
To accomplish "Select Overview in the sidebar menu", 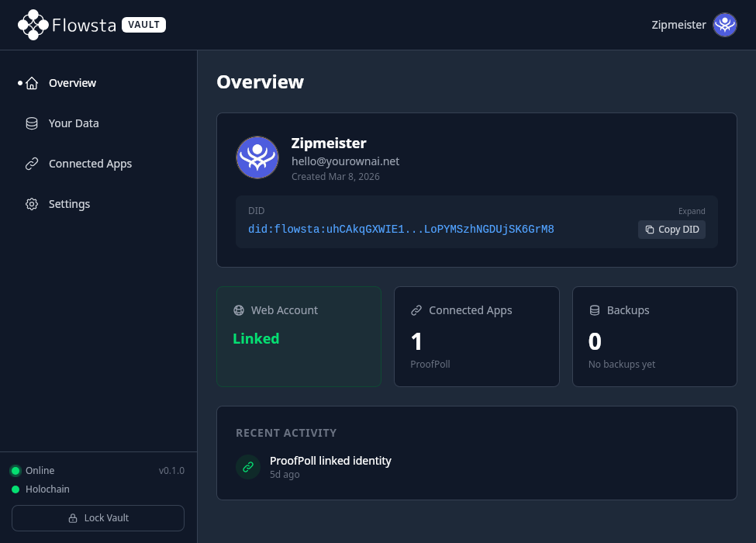I will 72,83.
